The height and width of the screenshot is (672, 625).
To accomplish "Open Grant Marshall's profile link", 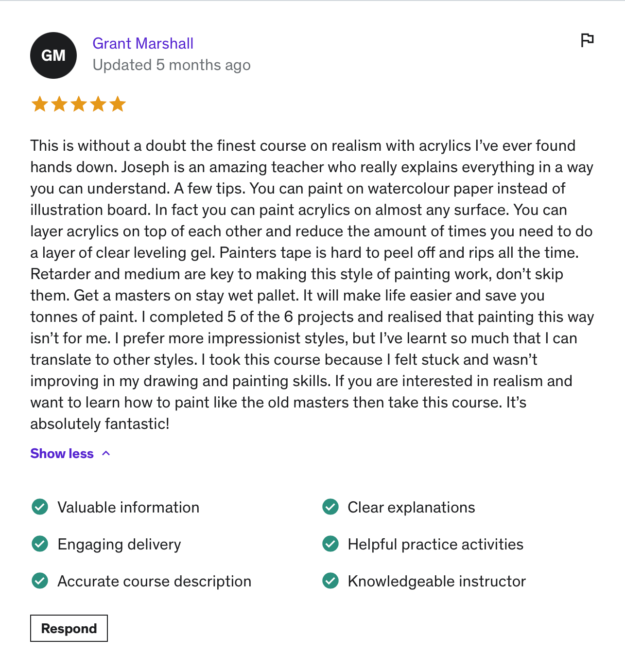I will tap(143, 44).
